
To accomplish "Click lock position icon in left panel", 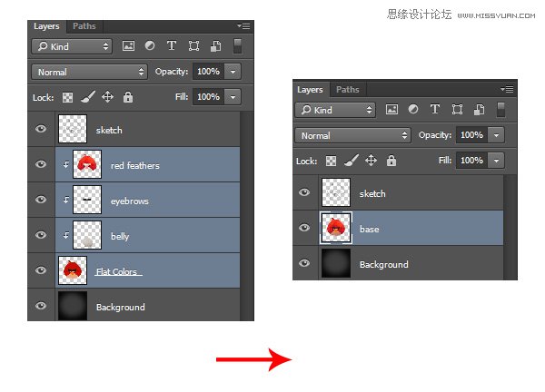I will click(x=107, y=97).
